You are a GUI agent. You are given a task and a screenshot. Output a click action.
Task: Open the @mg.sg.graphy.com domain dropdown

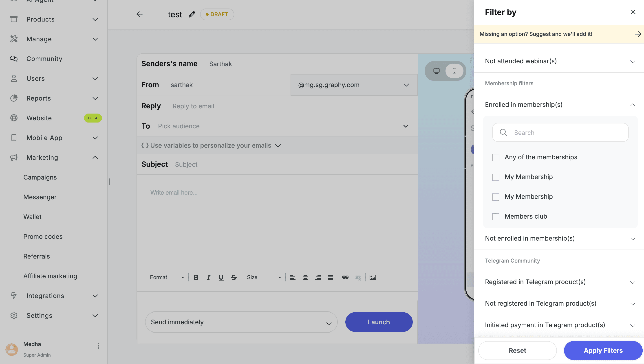point(354,85)
